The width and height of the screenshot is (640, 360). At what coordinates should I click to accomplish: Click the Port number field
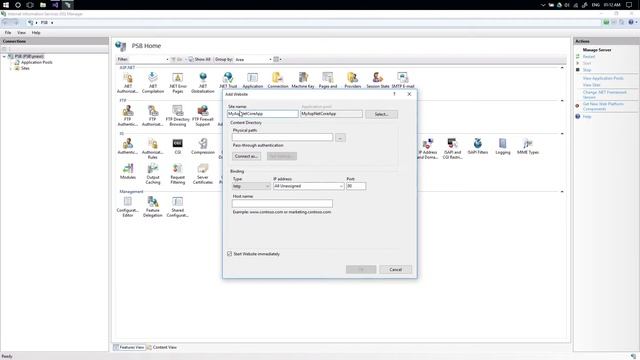click(x=356, y=186)
